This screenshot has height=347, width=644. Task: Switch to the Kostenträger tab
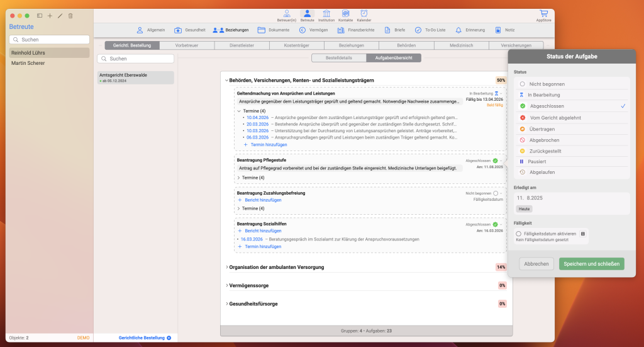click(297, 45)
